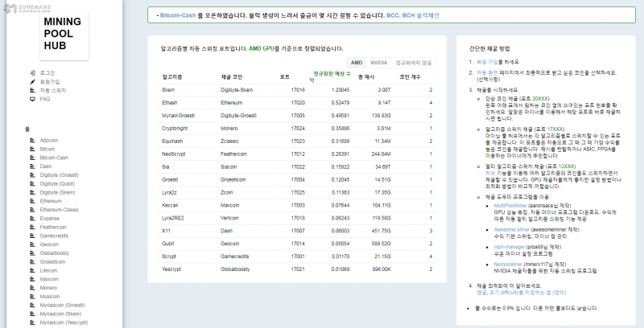
Task: Click the Keccak algorithm cell
Action: point(170,206)
